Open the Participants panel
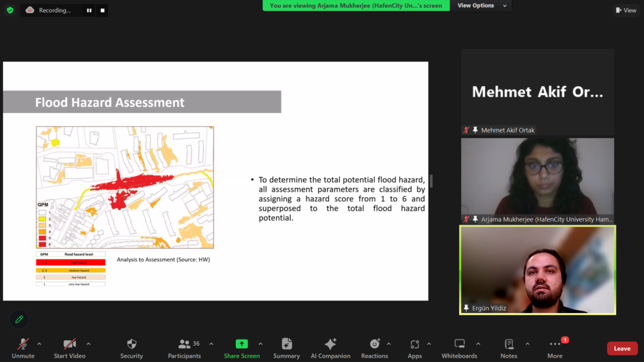The image size is (644, 362). [x=184, y=348]
